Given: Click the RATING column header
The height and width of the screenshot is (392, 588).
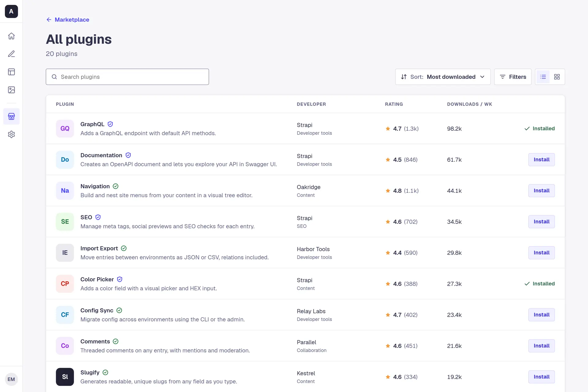Looking at the screenshot, I should tap(394, 104).
